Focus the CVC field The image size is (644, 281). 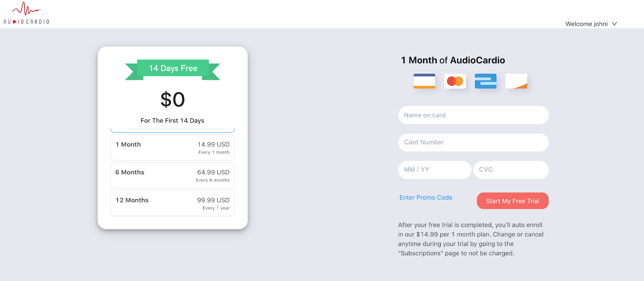tap(511, 170)
